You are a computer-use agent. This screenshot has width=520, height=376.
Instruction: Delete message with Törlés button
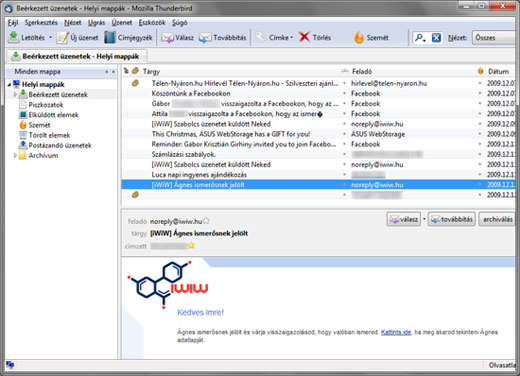pos(315,38)
